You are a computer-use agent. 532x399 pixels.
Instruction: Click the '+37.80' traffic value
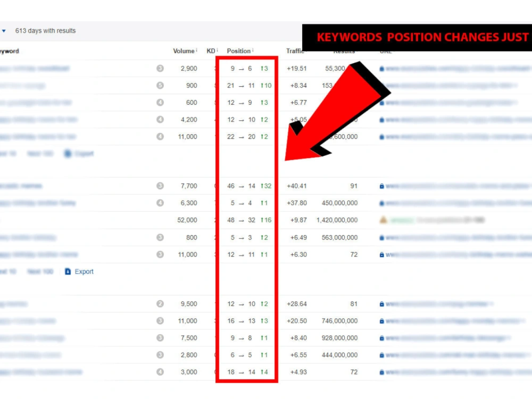296,203
